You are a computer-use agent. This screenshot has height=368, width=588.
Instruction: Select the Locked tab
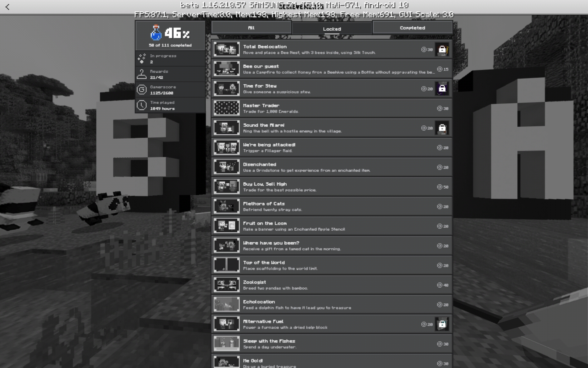click(x=332, y=29)
